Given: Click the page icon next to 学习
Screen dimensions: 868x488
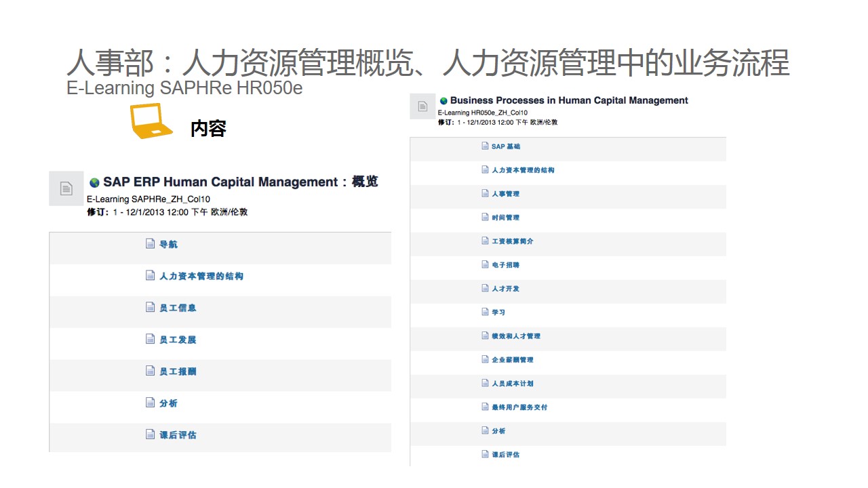Looking at the screenshot, I should (485, 312).
